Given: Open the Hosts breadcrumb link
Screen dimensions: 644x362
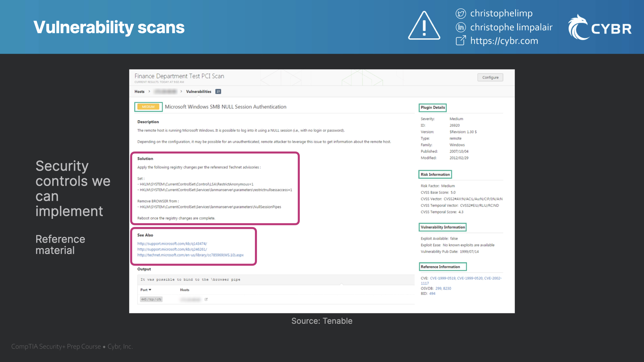Looking at the screenshot, I should pos(140,92).
